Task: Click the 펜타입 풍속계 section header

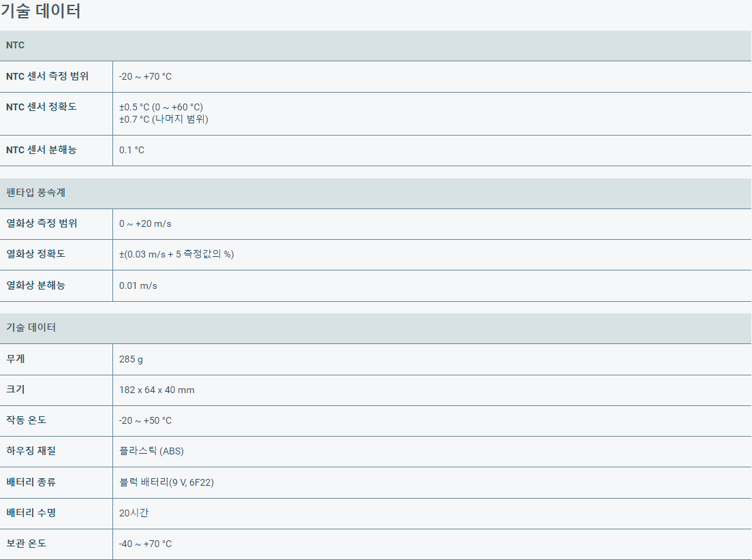Action: pos(35,193)
